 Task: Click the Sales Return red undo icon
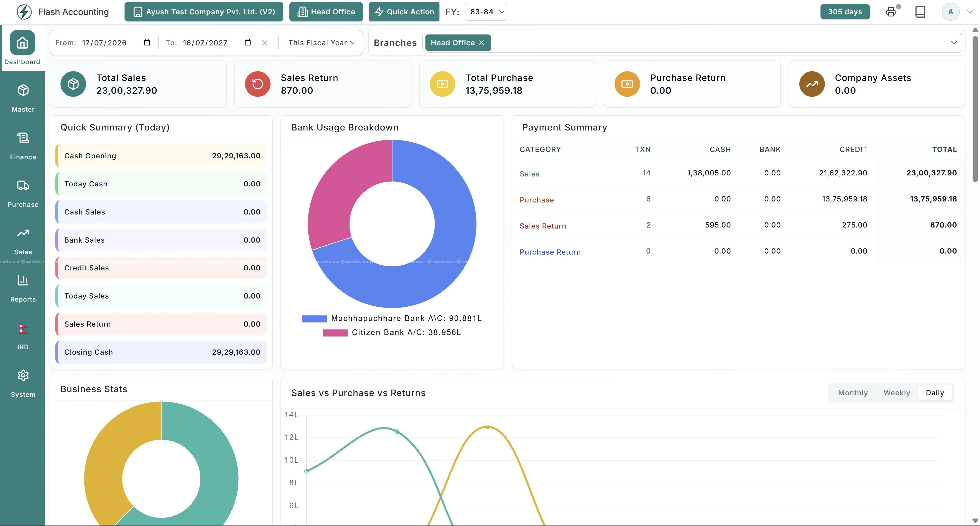(258, 84)
